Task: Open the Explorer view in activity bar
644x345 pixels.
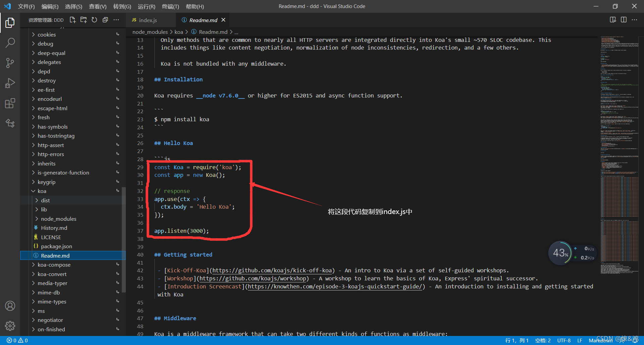Action: [10, 23]
